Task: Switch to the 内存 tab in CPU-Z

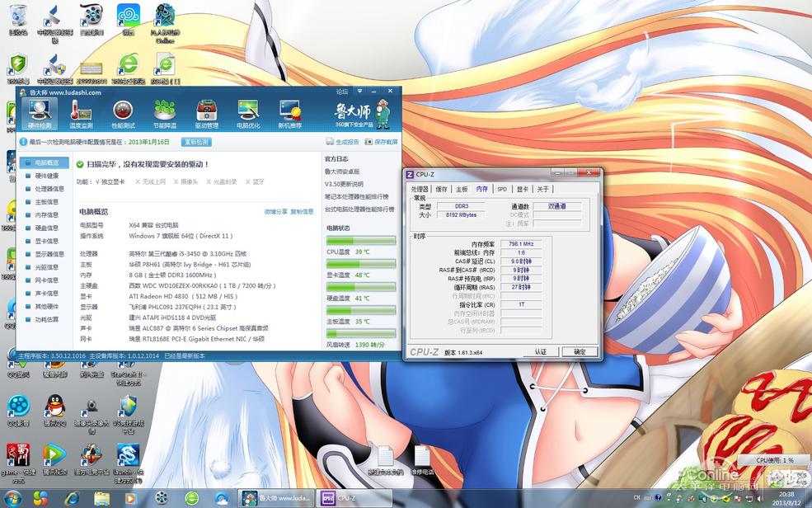Action: click(482, 189)
